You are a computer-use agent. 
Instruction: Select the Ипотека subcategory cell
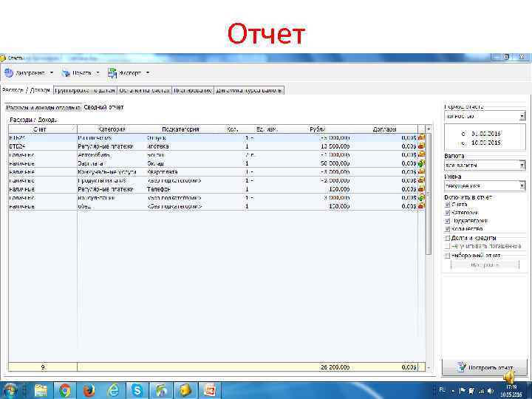(158, 146)
